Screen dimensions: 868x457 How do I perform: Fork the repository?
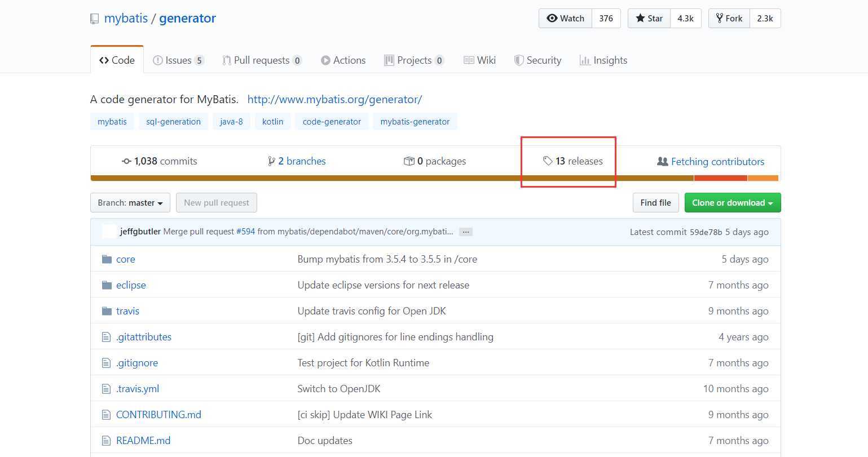tap(729, 19)
